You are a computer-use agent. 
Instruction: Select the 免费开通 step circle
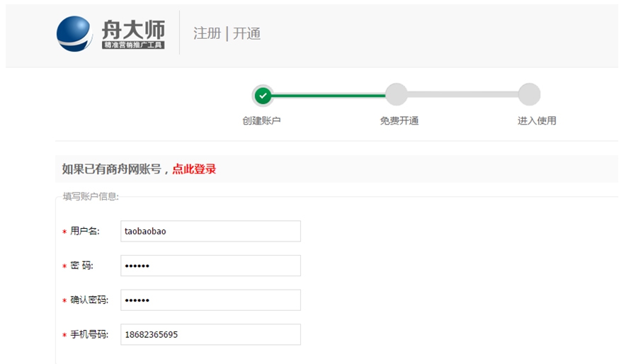pyautogui.click(x=396, y=94)
